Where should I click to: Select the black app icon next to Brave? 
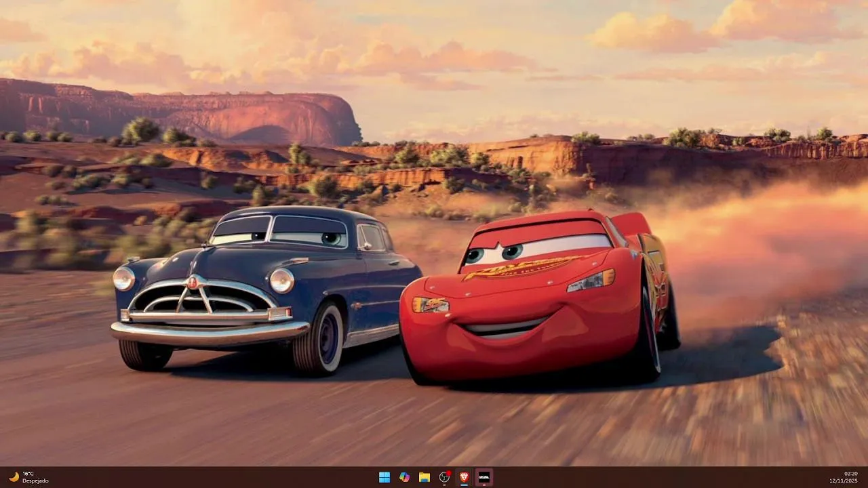tap(484, 477)
